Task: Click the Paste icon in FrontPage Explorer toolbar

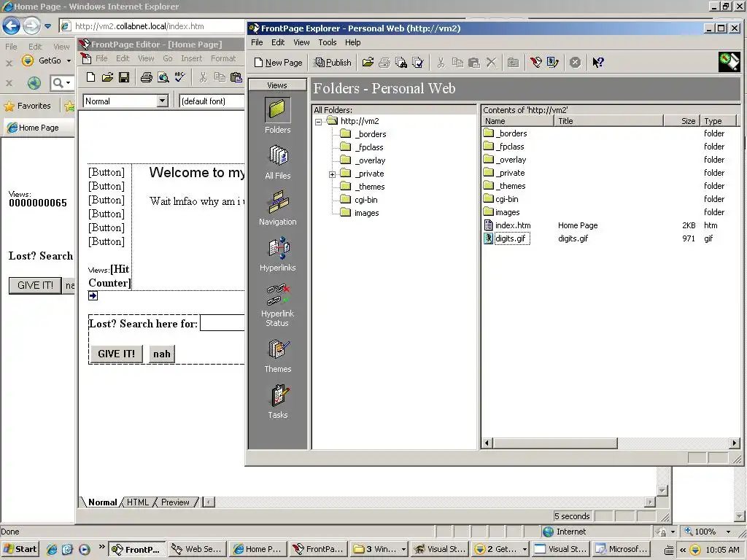Action: [474, 63]
